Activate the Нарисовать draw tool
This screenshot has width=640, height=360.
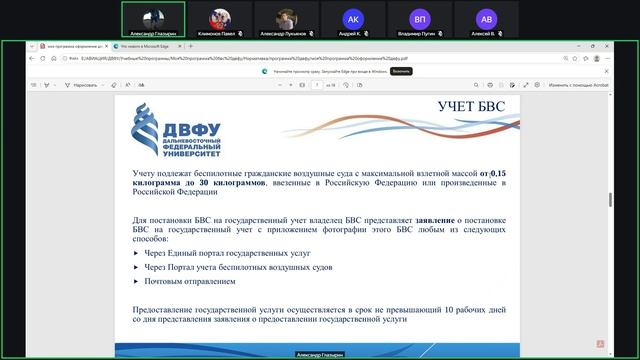[x=81, y=85]
